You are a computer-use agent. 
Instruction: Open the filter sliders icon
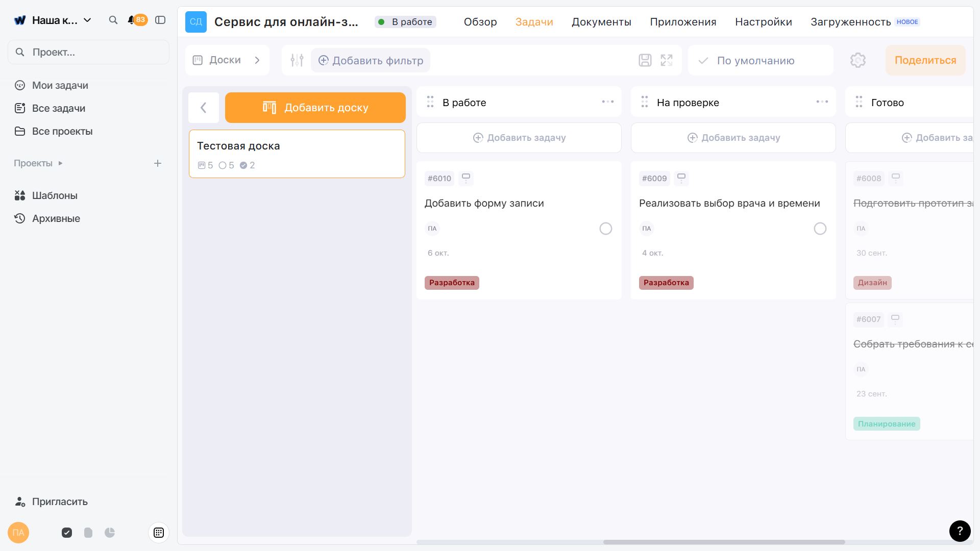(297, 60)
